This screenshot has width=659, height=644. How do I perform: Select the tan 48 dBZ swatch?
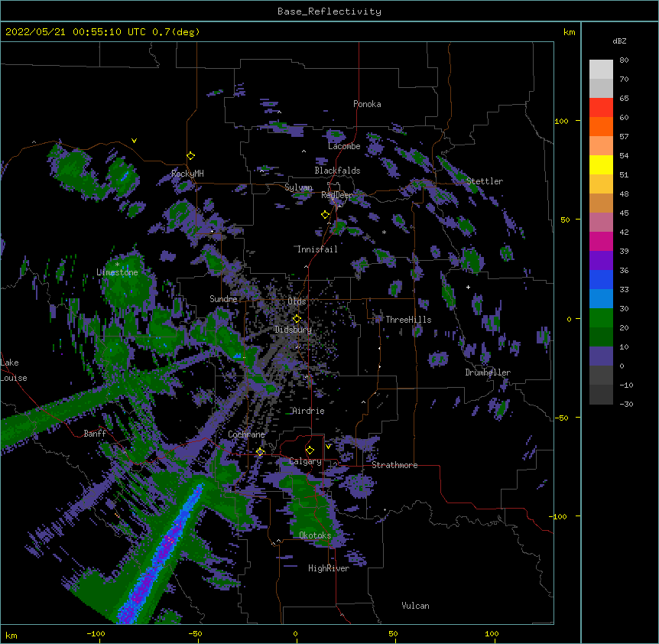click(x=601, y=203)
